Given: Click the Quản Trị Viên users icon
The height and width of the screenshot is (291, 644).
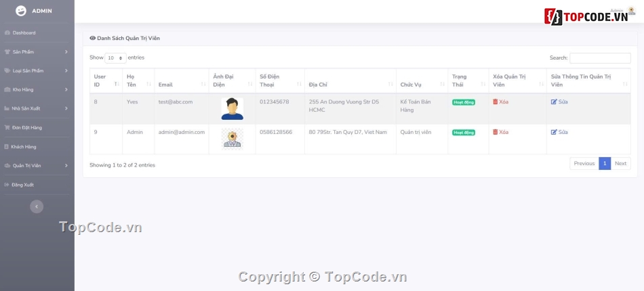Looking at the screenshot, I should click(x=7, y=166).
